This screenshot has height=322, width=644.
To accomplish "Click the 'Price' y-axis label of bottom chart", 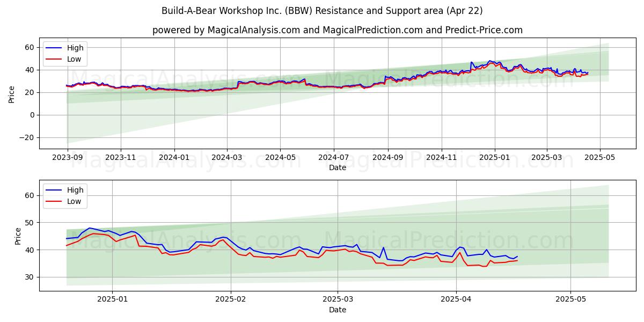I will point(18,236).
